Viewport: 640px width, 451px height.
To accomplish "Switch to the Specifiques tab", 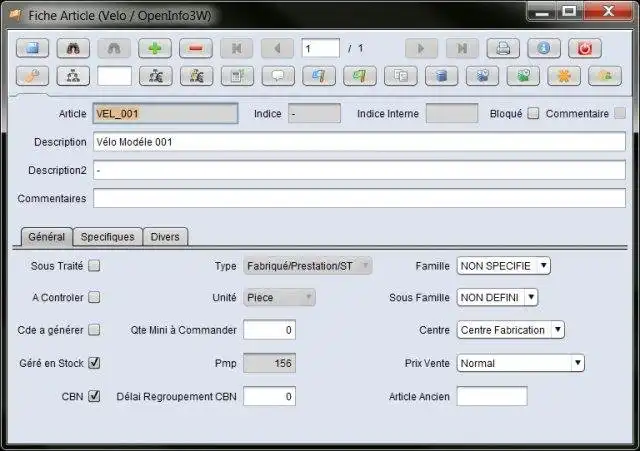I will point(107,237).
